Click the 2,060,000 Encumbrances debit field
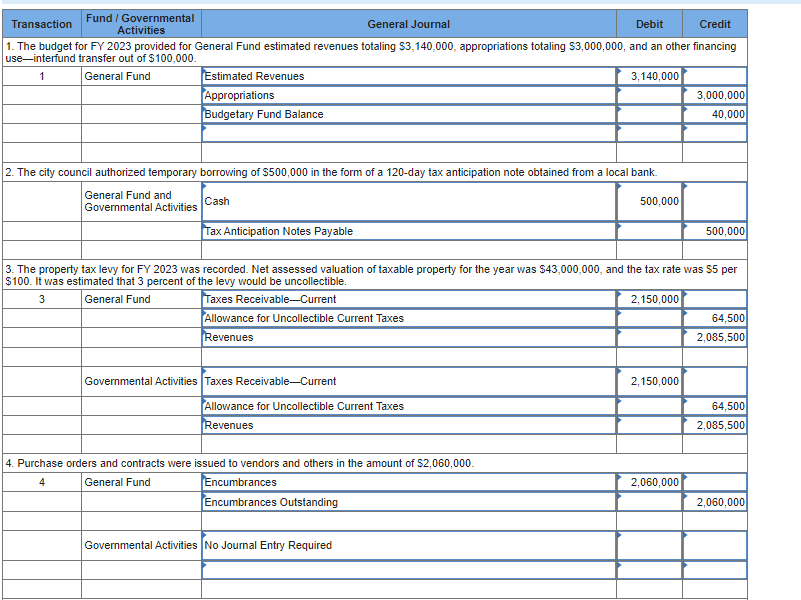 649,482
